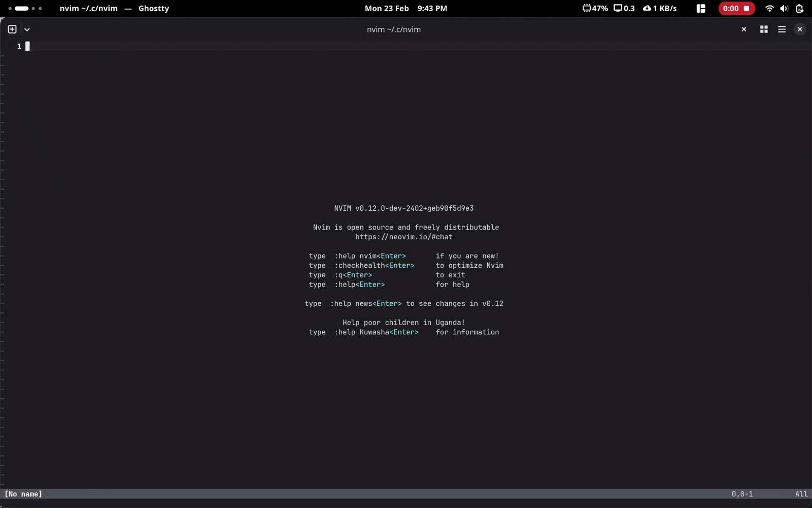Click the :help Kuwasha<Enter> text
Screen dimensions: 812x508
[x=377, y=332]
